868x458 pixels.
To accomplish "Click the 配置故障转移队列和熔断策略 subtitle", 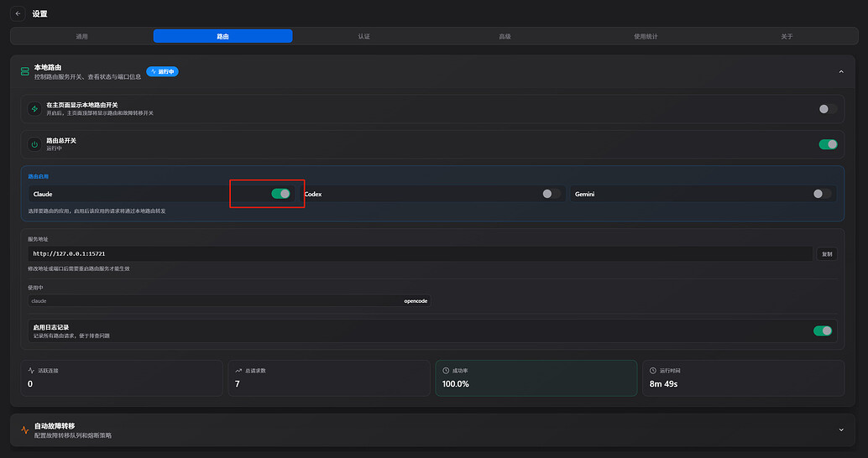I will [x=73, y=436].
